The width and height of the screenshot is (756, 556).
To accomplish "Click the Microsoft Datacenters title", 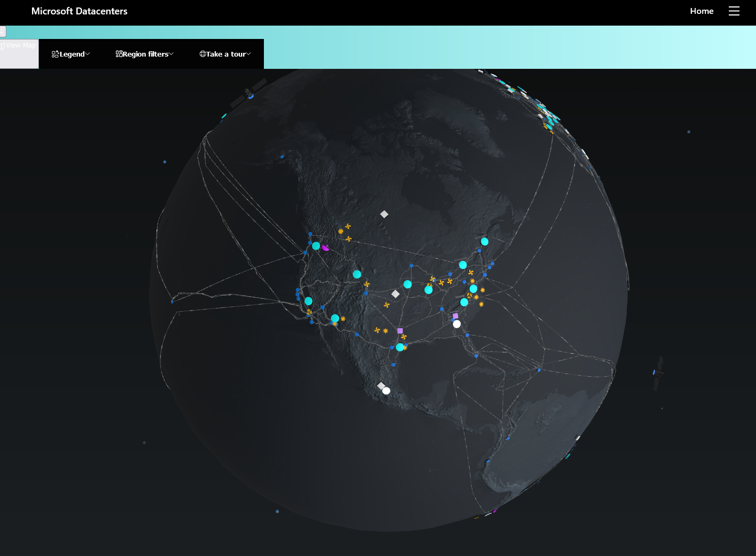I will (x=79, y=11).
